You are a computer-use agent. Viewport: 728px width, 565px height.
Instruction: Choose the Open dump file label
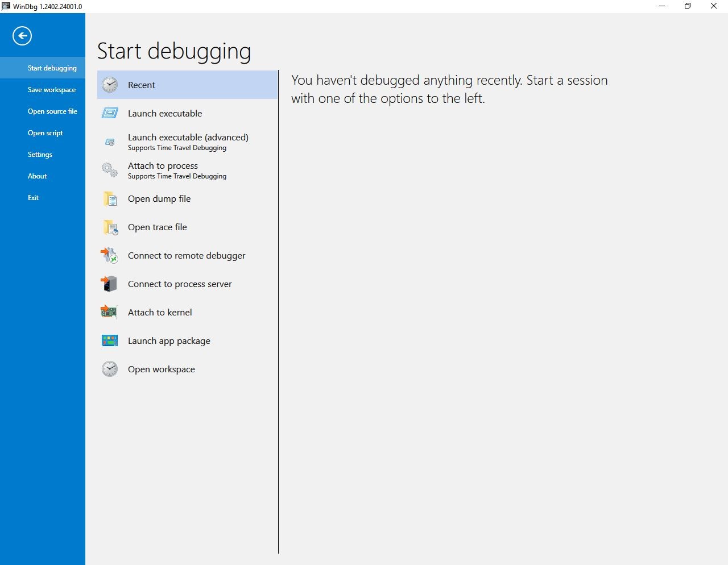pos(159,198)
